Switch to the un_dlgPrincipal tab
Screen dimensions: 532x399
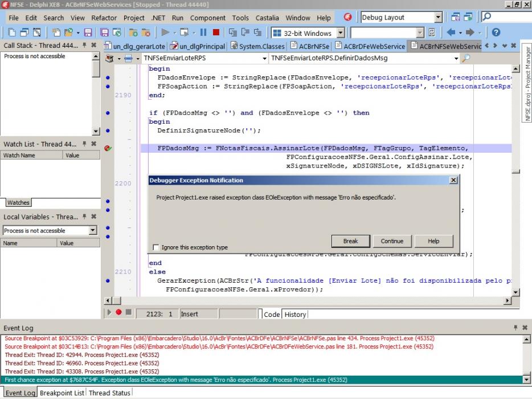pyautogui.click(x=198, y=46)
